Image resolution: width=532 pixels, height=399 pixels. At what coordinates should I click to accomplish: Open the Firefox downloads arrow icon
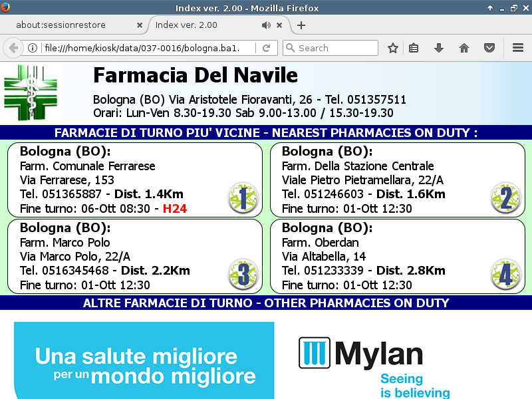pyautogui.click(x=438, y=48)
